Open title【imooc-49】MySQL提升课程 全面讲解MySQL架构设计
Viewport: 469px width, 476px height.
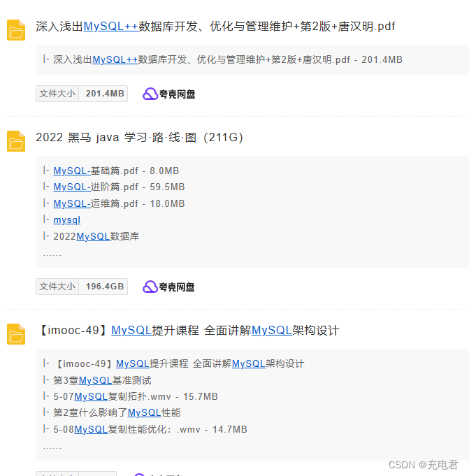(x=188, y=331)
